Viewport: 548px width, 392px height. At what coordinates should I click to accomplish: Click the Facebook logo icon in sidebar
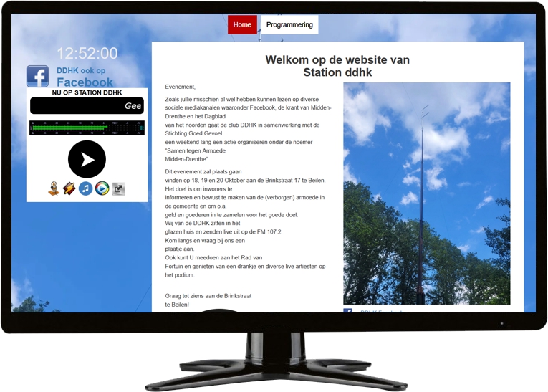click(37, 76)
